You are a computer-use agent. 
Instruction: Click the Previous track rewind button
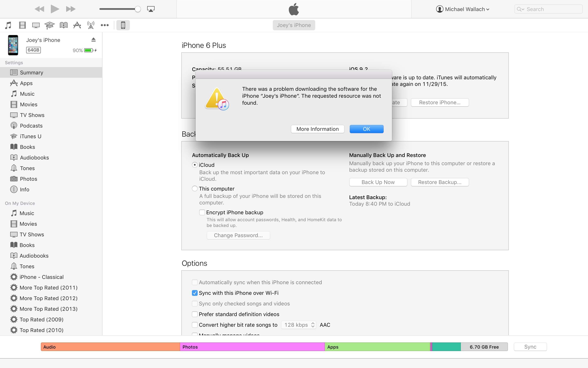(x=39, y=9)
